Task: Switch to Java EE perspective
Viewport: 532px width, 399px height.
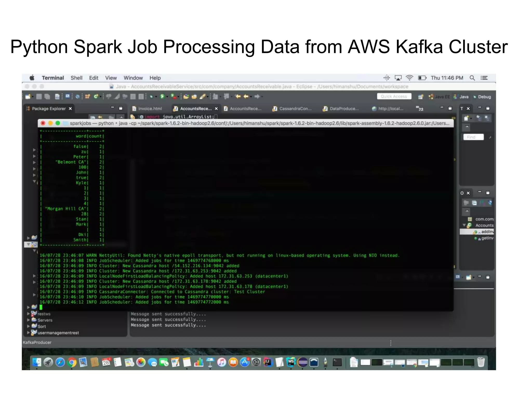Action: coord(439,97)
